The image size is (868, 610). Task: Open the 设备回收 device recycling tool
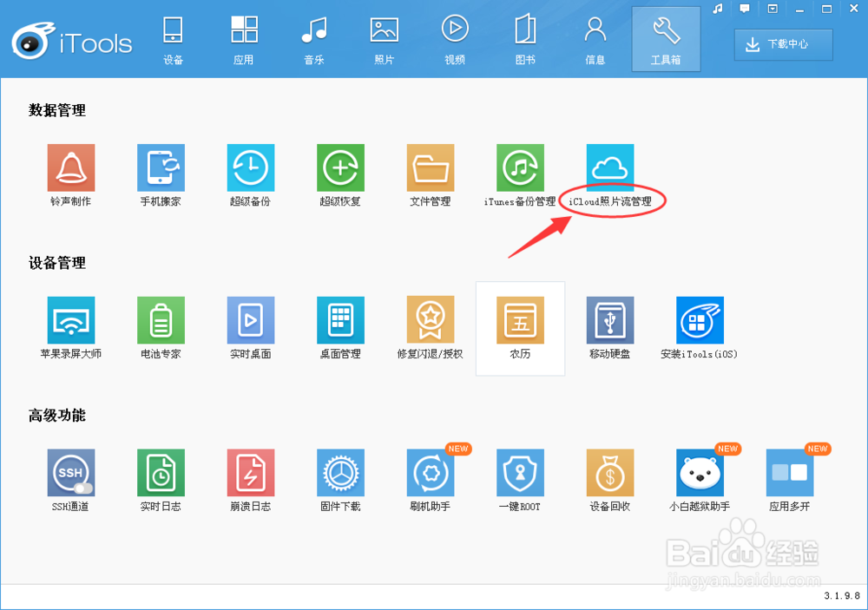pos(610,472)
